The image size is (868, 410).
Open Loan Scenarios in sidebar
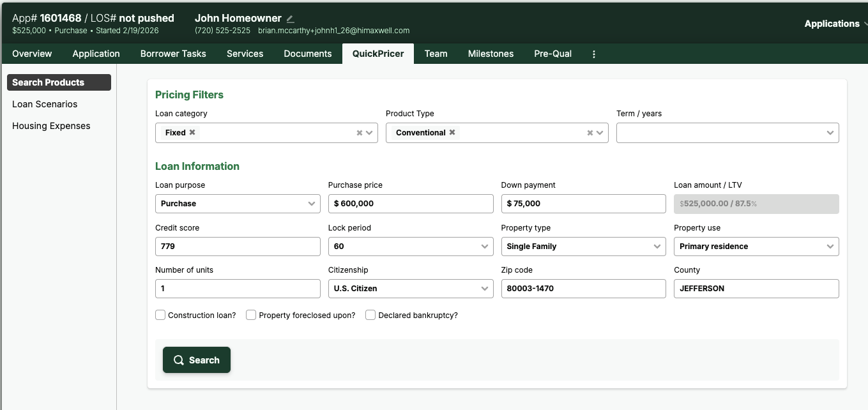tap(45, 104)
